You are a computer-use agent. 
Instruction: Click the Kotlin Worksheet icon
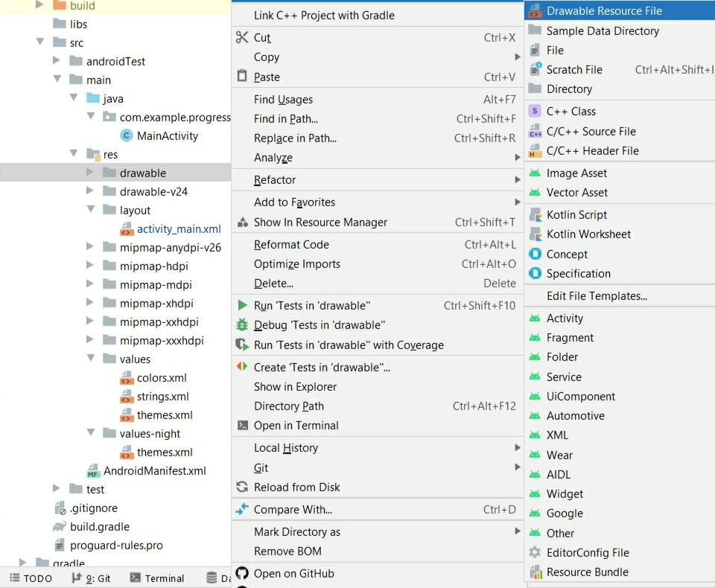point(536,234)
